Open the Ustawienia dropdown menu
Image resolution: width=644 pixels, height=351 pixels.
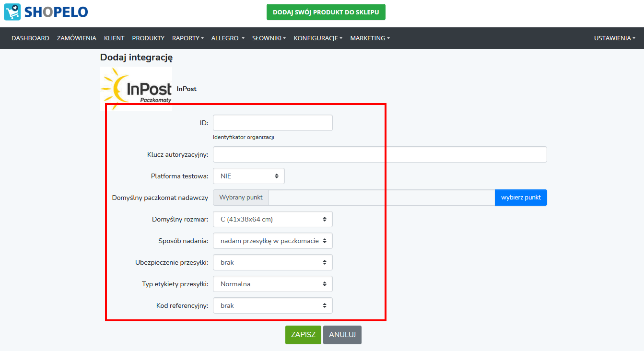pyautogui.click(x=615, y=38)
